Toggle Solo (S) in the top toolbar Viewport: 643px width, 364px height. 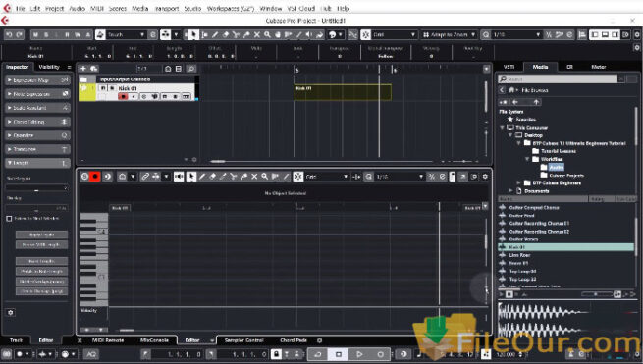46,35
